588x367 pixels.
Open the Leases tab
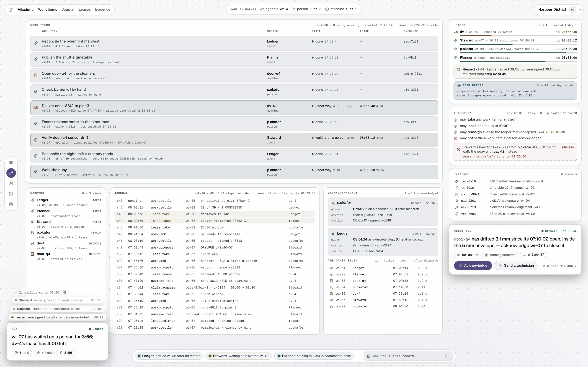pos(85,9)
